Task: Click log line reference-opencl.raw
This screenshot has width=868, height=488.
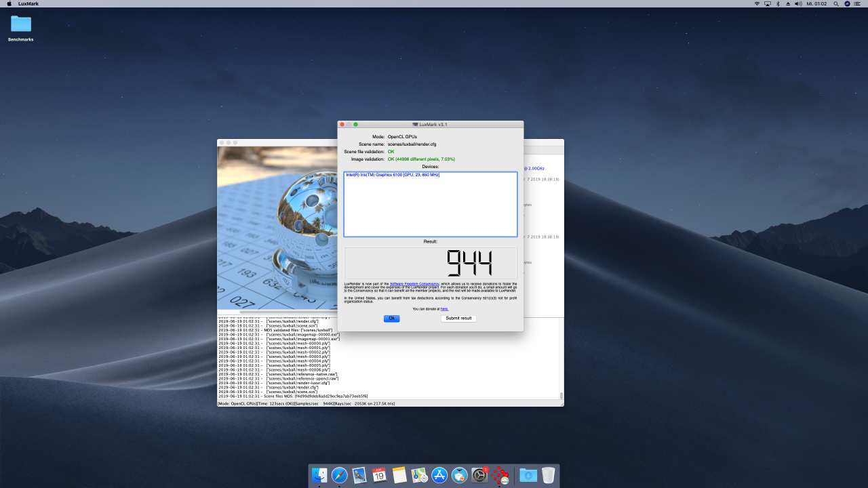Action: 278,378
